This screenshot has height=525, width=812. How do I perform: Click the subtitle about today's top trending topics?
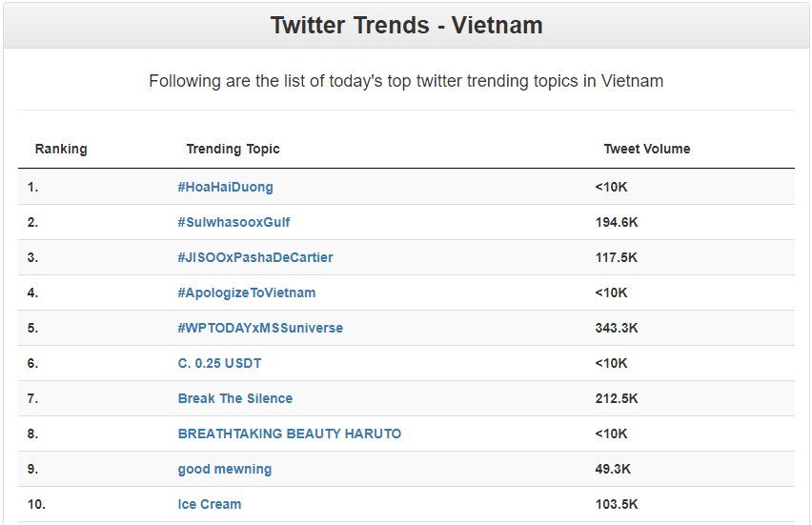(x=406, y=81)
